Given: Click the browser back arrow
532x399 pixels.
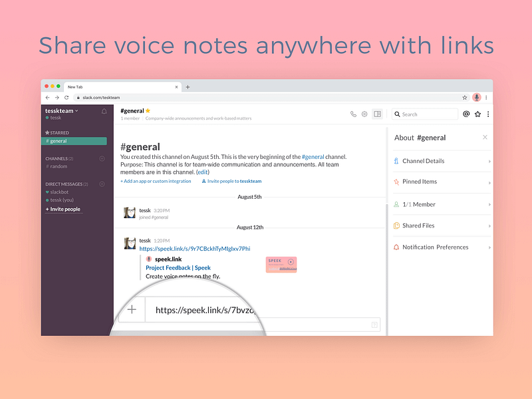Looking at the screenshot, I should click(47, 98).
